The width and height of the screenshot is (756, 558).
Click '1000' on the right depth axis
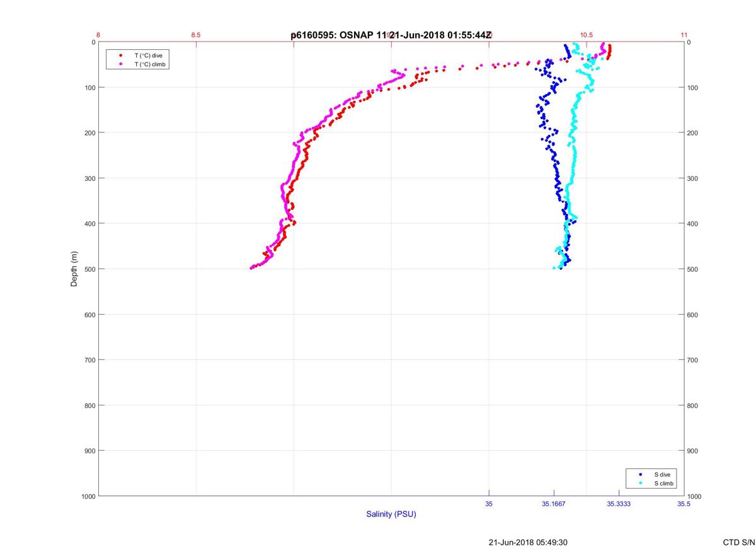pyautogui.click(x=695, y=496)
